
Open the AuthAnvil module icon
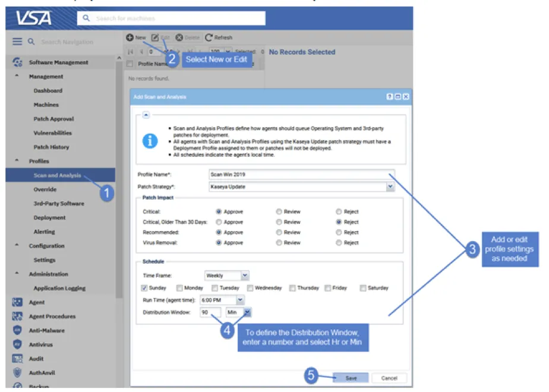18,373
